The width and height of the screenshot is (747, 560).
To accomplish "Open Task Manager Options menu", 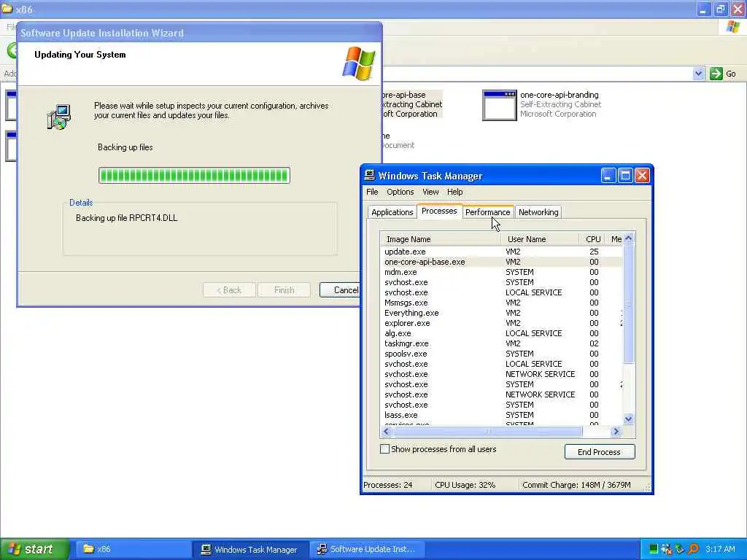I will [x=400, y=192].
